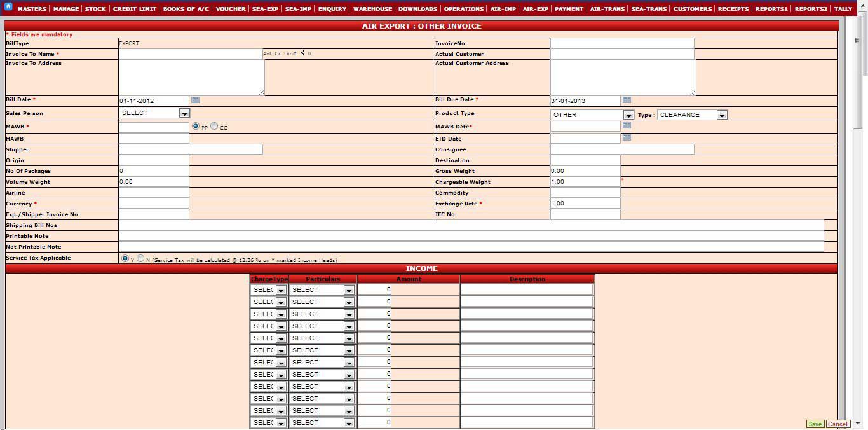Screen dimensions: 868x430
Task: Open the Type dropdown showing CLEARANCE
Action: click(722, 115)
